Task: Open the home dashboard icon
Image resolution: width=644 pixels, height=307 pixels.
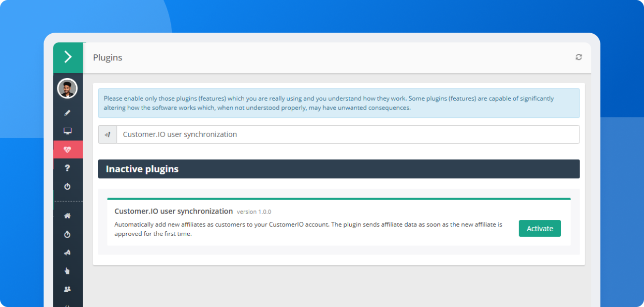Action: 67,215
